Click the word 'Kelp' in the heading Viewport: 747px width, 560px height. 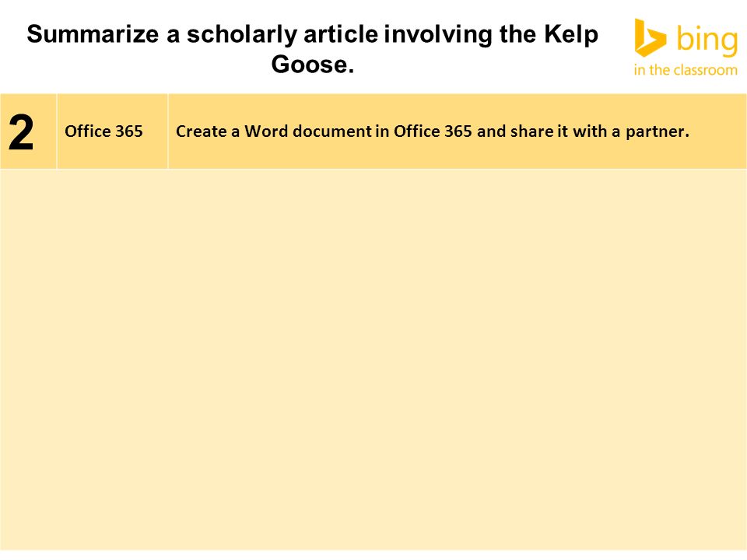(571, 35)
